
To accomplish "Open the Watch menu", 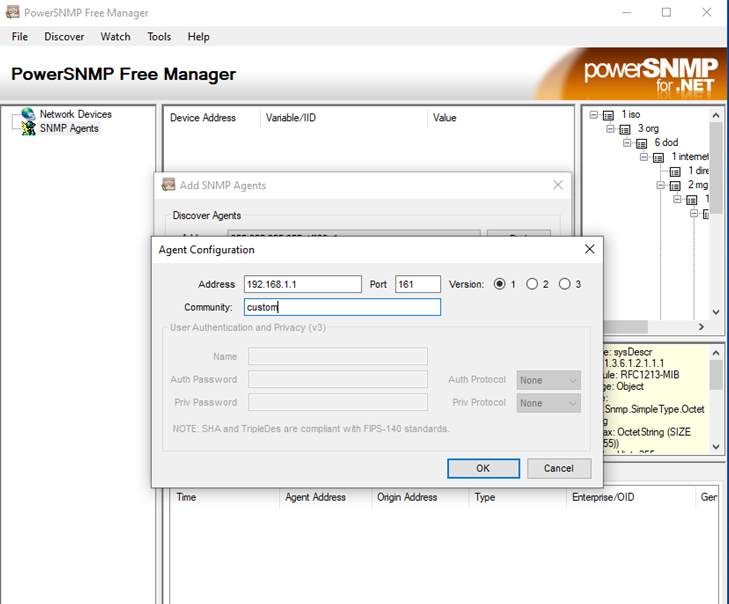I will [x=115, y=37].
